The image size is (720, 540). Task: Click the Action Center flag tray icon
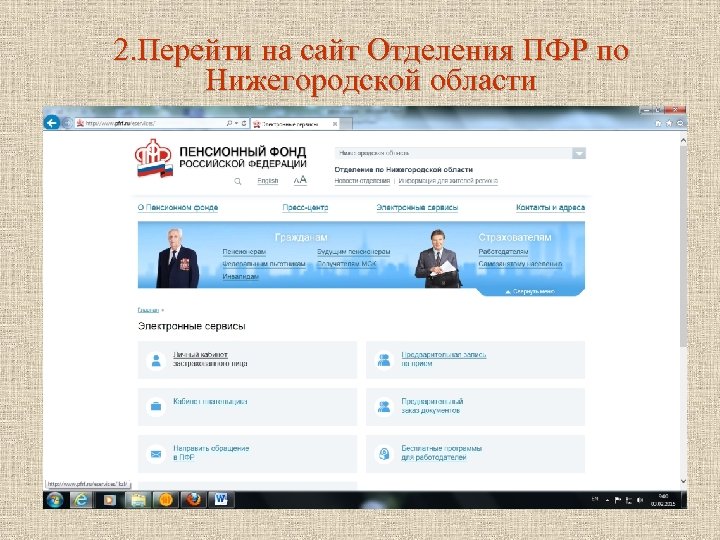[618, 500]
